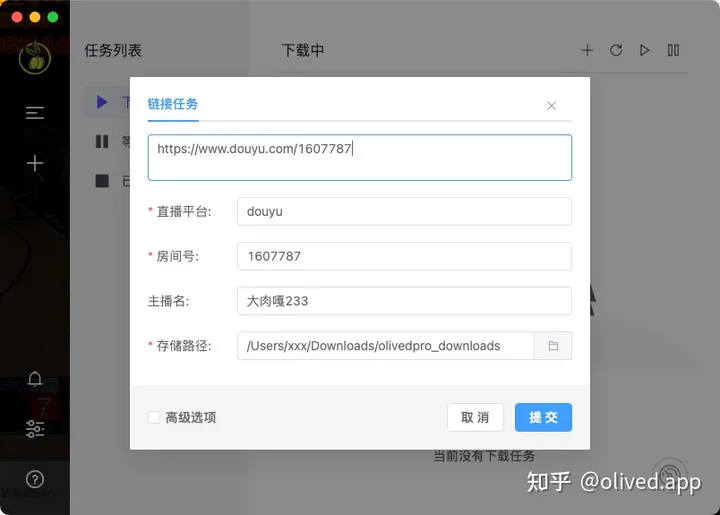The width and height of the screenshot is (720, 515).
Task: Open the settings sliders icon in sidebar
Action: [35, 429]
